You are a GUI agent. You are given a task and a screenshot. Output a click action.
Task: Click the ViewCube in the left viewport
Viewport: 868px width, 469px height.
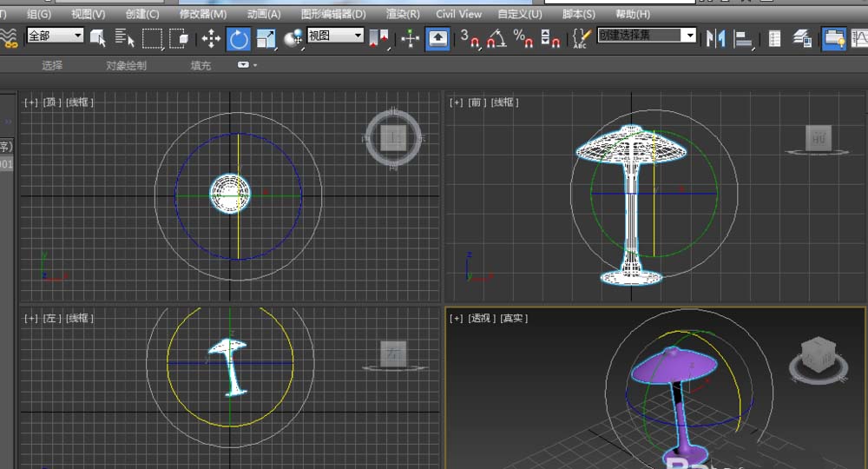(393, 355)
